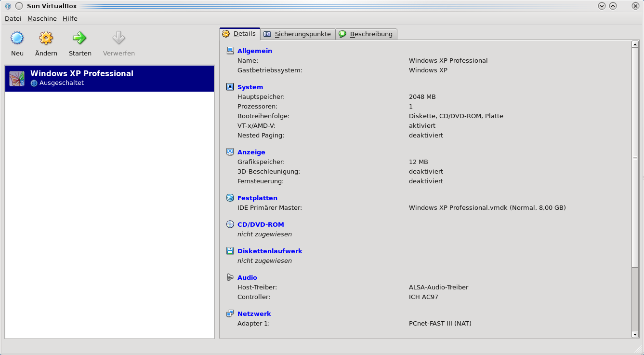Open the Festplatten settings link
The height and width of the screenshot is (355, 644).
(257, 198)
